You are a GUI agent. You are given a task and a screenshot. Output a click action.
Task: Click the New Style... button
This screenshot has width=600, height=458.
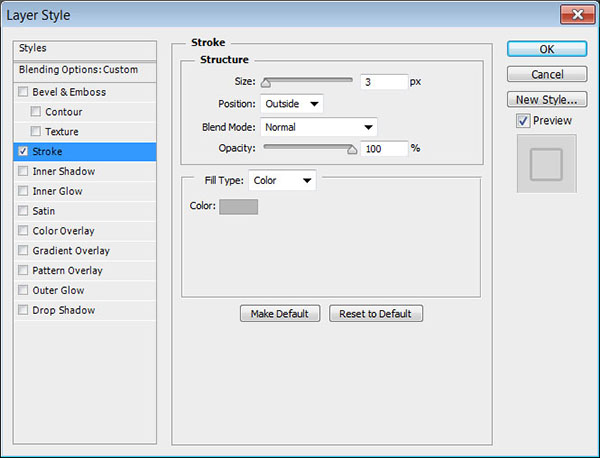click(546, 99)
